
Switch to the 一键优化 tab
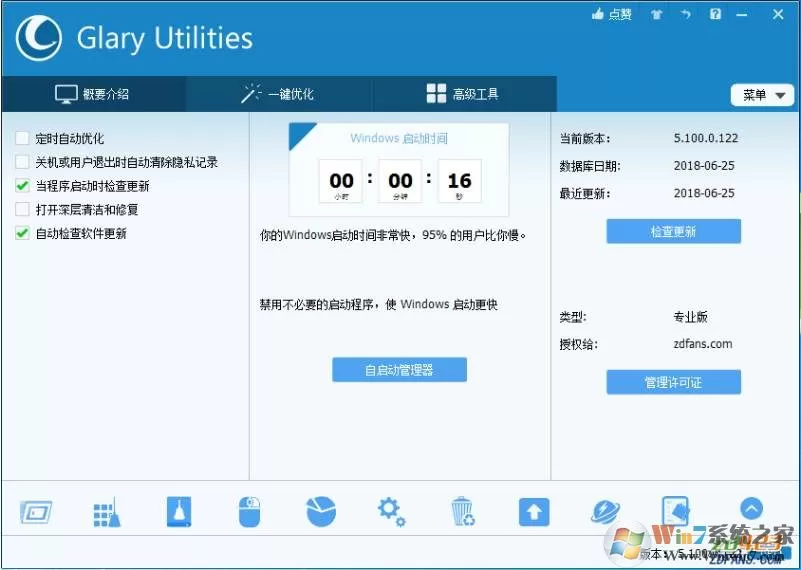tap(278, 94)
